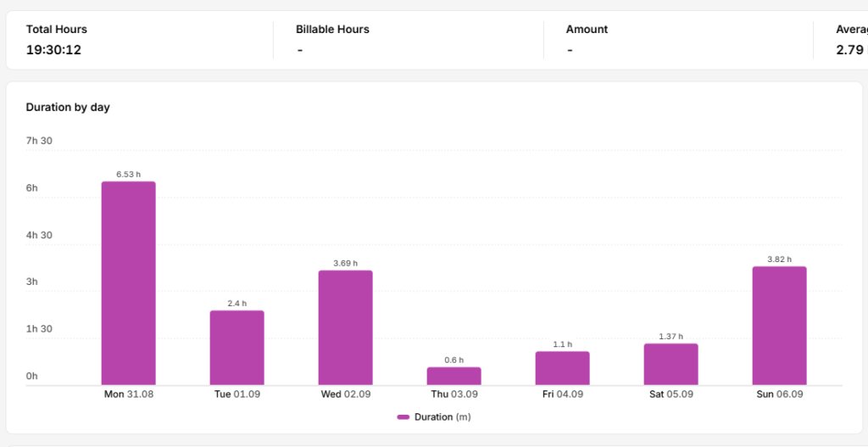868x447 pixels.
Task: Click the Average value 2.79
Action: 851,50
